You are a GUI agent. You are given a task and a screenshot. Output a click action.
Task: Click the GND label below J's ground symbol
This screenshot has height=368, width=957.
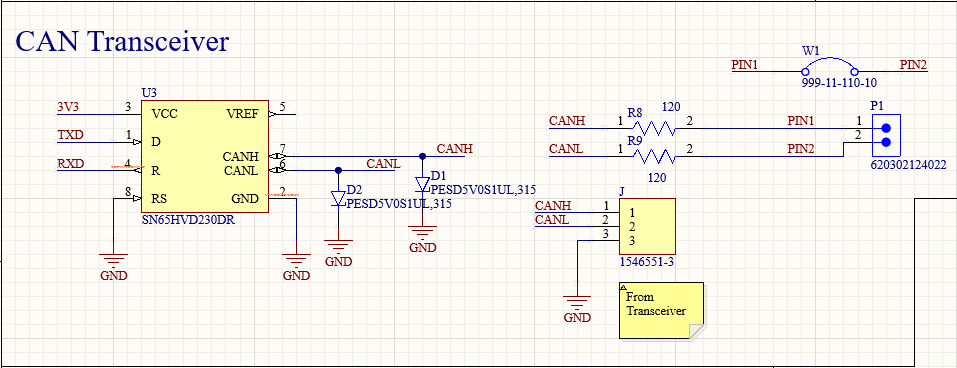coord(577,317)
